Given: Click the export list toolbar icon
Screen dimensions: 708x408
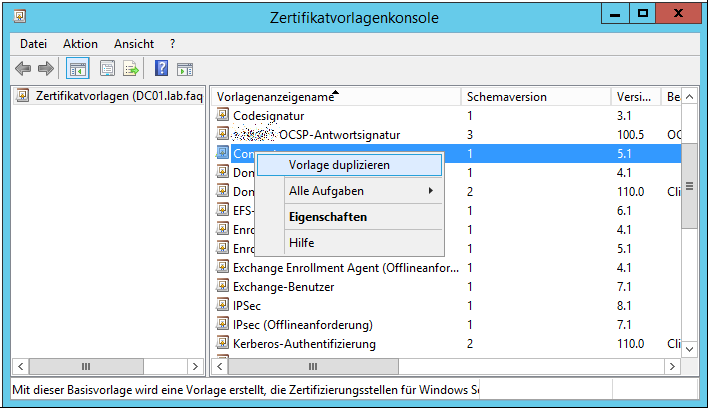Looking at the screenshot, I should [x=131, y=69].
